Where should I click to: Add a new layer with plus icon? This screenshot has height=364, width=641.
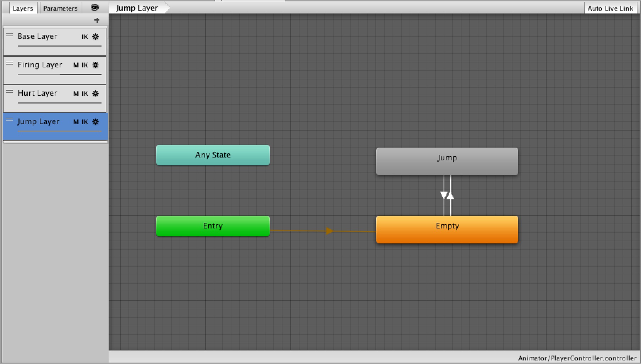pyautogui.click(x=97, y=20)
